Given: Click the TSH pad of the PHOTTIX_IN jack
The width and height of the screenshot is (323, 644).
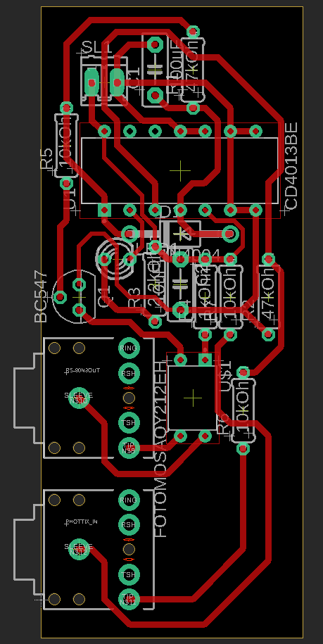Looking at the screenshot, I should point(129,574).
